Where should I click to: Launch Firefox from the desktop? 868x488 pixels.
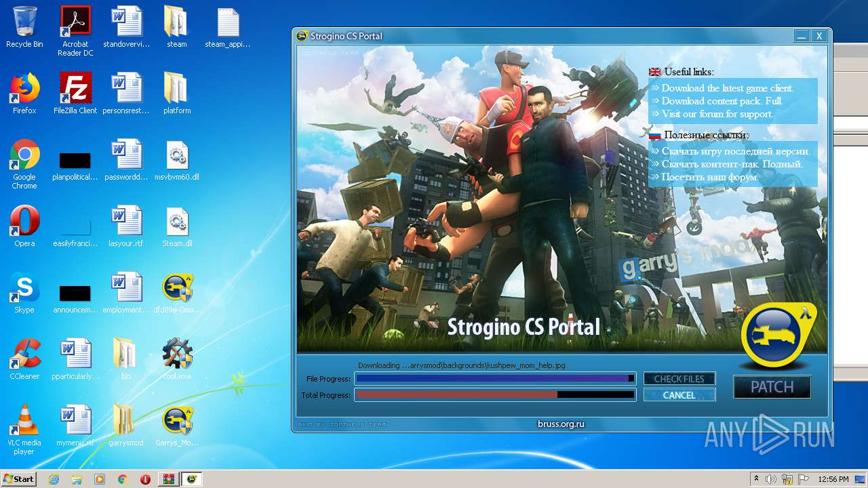coord(24,94)
